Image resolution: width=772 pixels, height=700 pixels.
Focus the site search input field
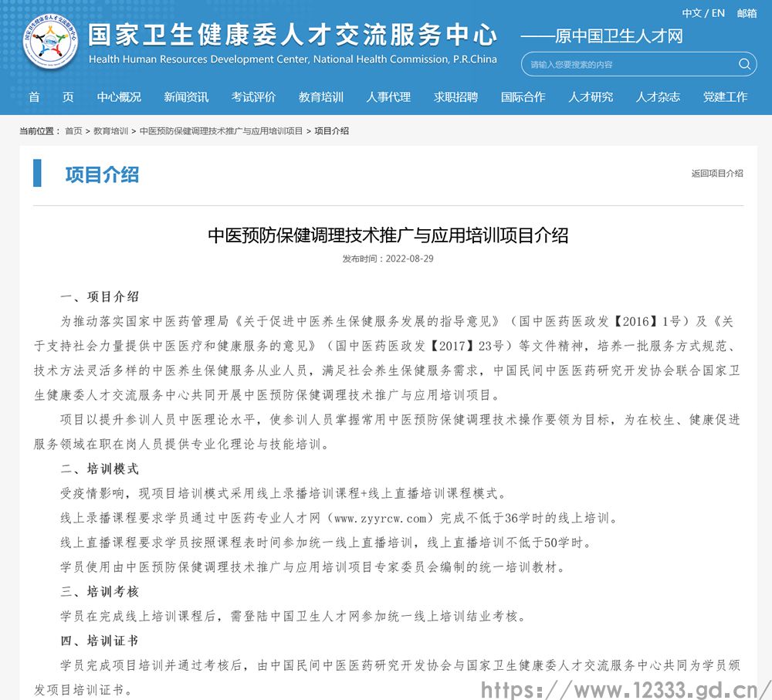638,64
